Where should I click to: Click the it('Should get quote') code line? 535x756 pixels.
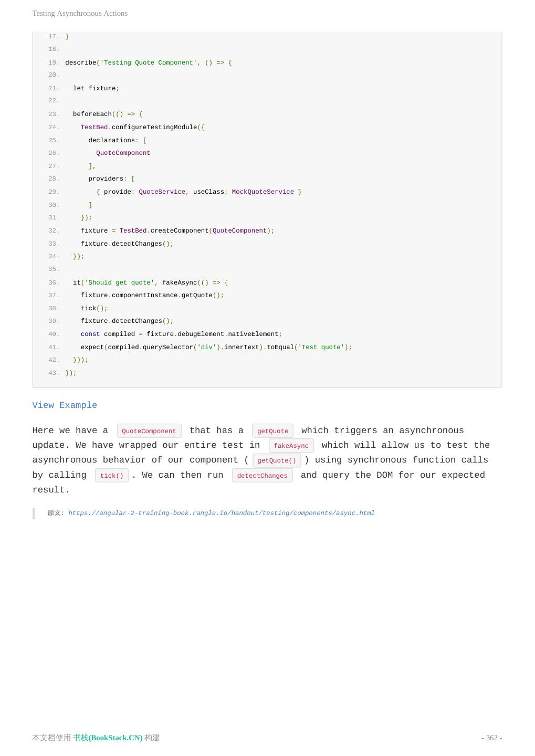(150, 282)
